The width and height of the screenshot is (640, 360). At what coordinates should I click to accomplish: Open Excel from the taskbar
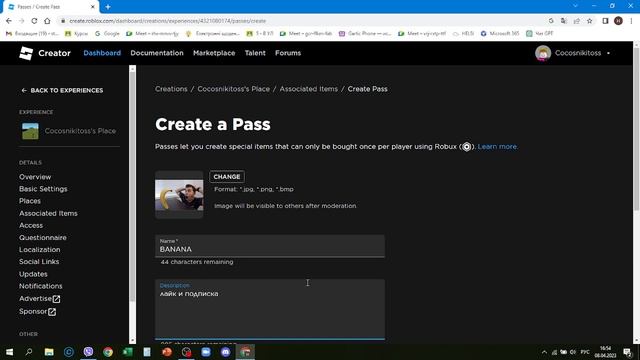pos(127,352)
